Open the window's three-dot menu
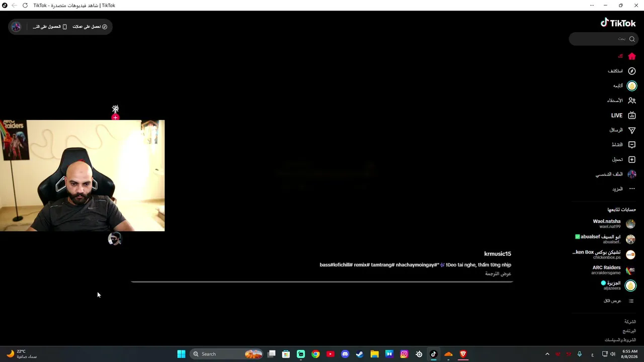This screenshot has height=362, width=644. point(592,6)
